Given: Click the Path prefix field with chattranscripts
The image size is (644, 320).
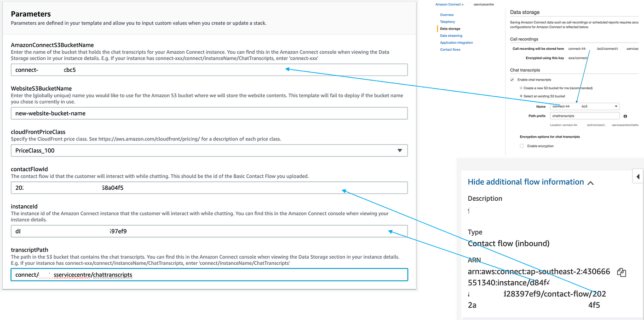Looking at the screenshot, I should (x=585, y=116).
